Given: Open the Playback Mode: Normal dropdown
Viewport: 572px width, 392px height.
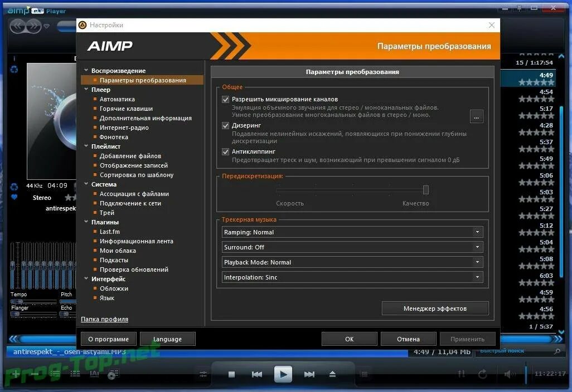Looking at the screenshot, I should 352,262.
